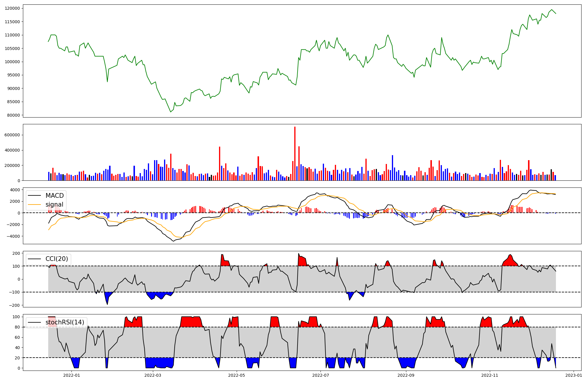This screenshot has width=588, height=382.
Task: Click the 120000 price axis label
Action: (12, 8)
